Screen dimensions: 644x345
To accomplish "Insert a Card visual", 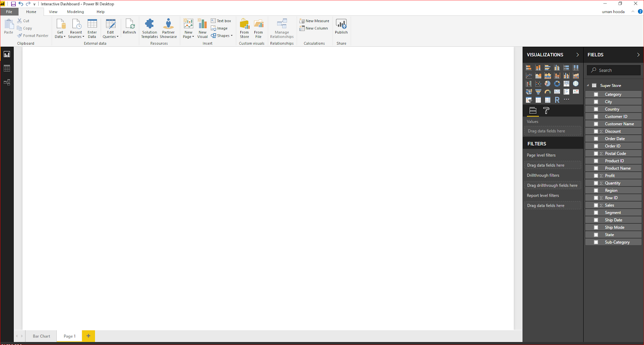I will click(557, 92).
